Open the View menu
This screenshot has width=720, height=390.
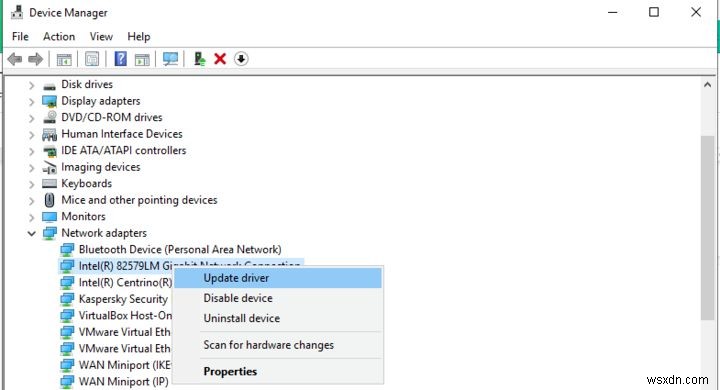pos(101,36)
